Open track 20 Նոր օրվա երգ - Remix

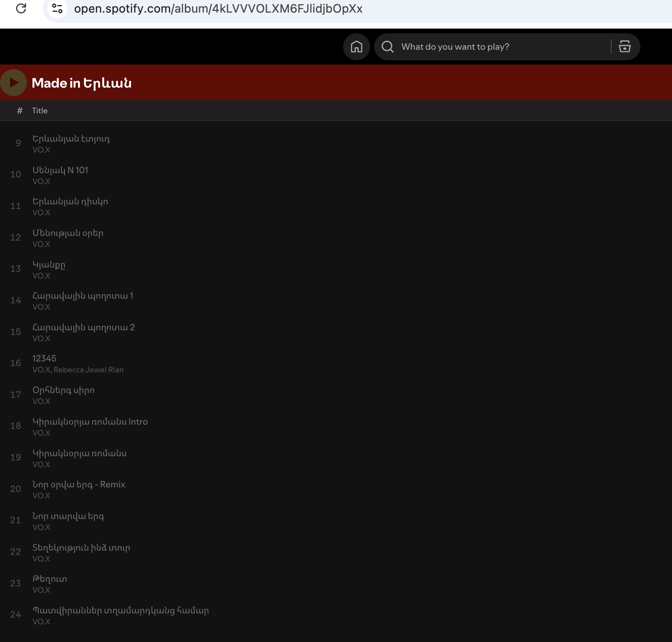[79, 484]
